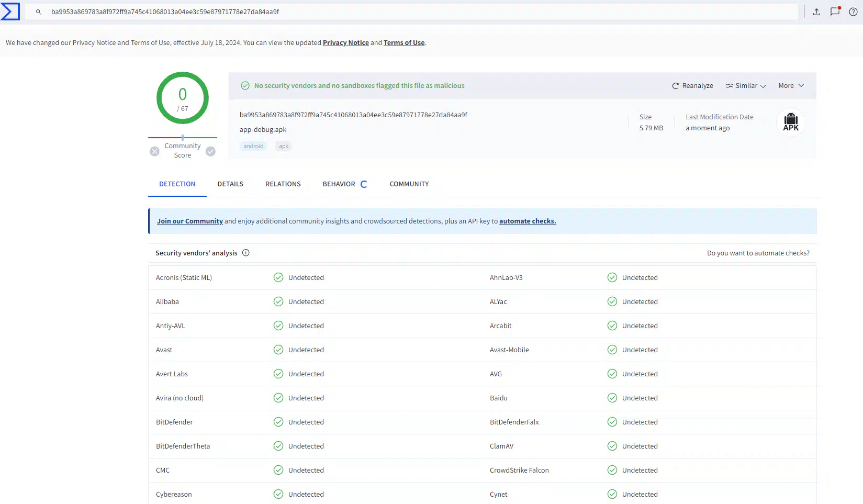Follow the automate checks link
863x504 pixels.
click(x=528, y=221)
